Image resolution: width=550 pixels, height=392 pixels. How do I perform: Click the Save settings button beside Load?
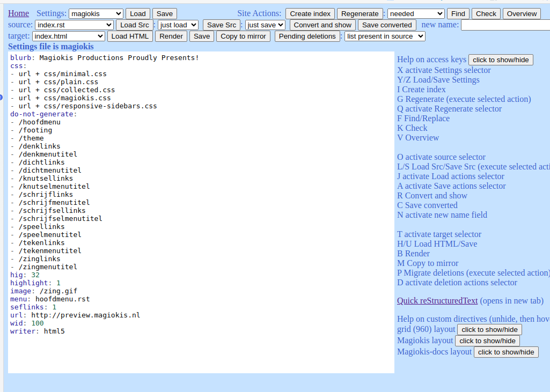165,14
